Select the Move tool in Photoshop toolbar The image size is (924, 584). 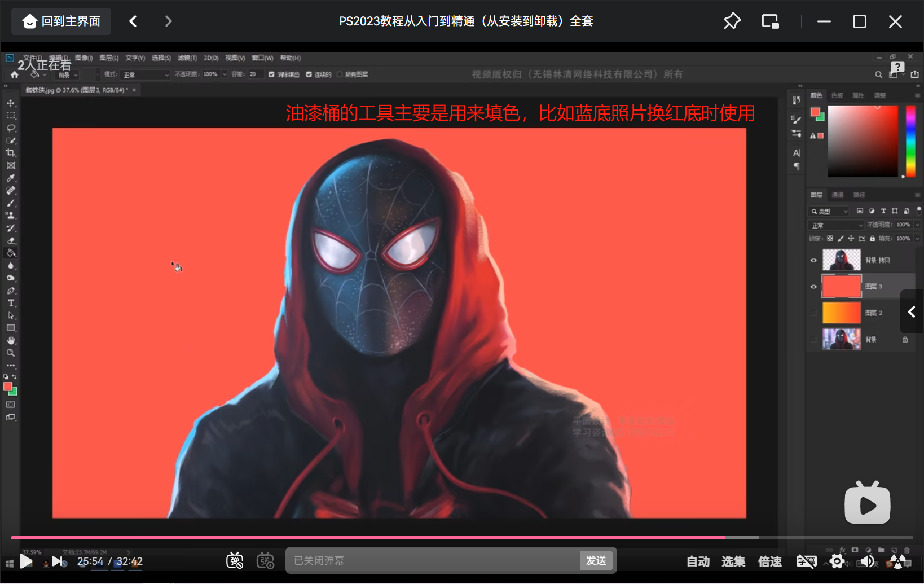point(11,103)
